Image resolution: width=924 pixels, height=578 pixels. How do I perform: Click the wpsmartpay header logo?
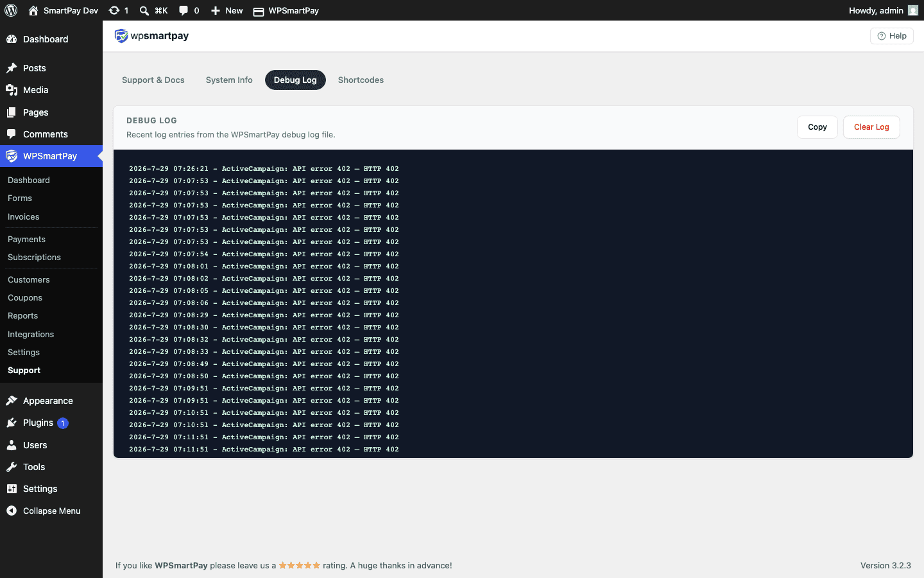click(151, 36)
